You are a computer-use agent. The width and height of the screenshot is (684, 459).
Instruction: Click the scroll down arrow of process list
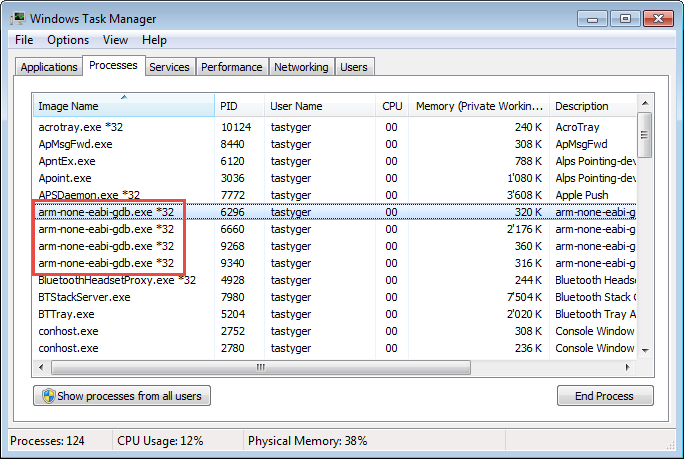click(645, 350)
